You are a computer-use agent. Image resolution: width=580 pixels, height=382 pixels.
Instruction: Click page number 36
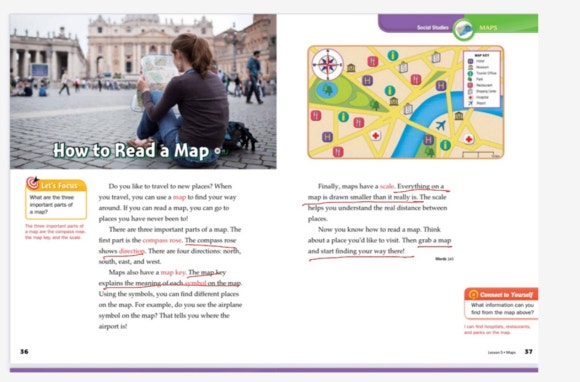click(x=24, y=351)
